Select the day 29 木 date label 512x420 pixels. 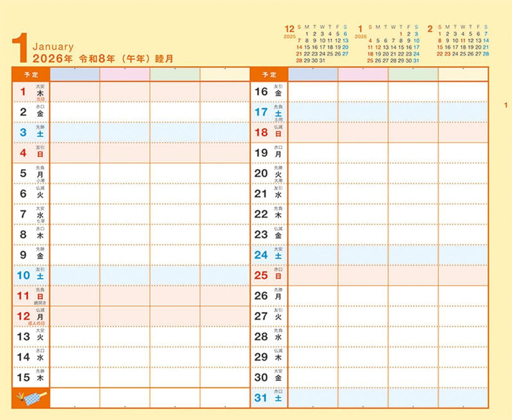pos(269,357)
